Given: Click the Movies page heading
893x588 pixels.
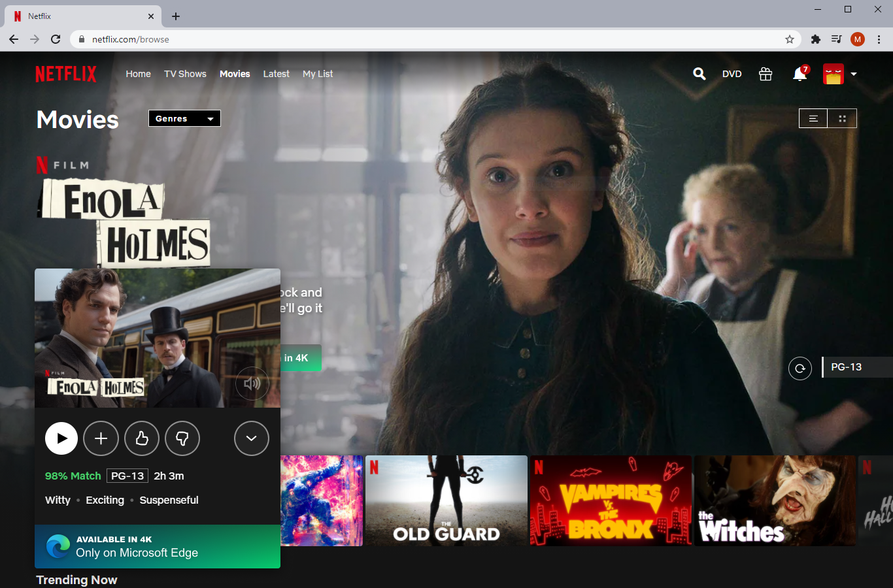Looking at the screenshot, I should pos(78,120).
